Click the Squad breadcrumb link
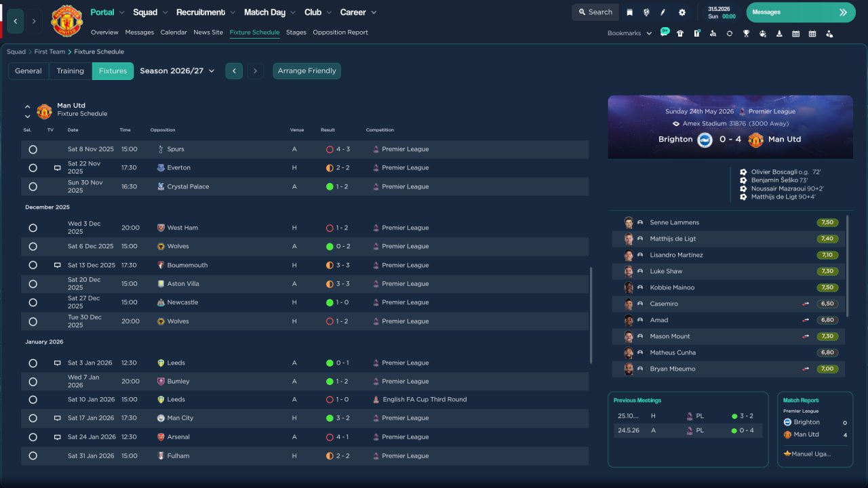The image size is (868, 488). pyautogui.click(x=16, y=52)
